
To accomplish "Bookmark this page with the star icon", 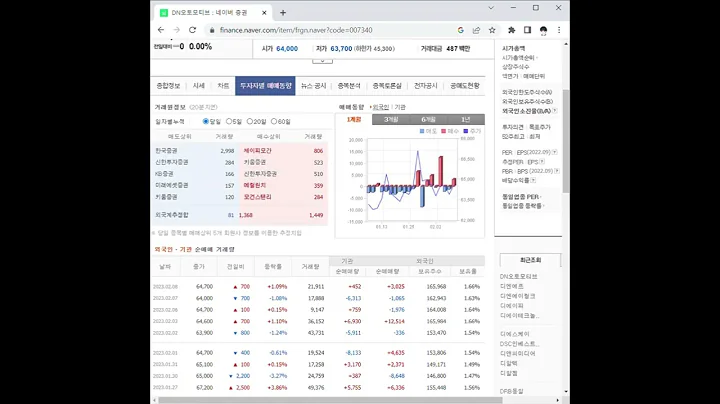I will pos(492,30).
